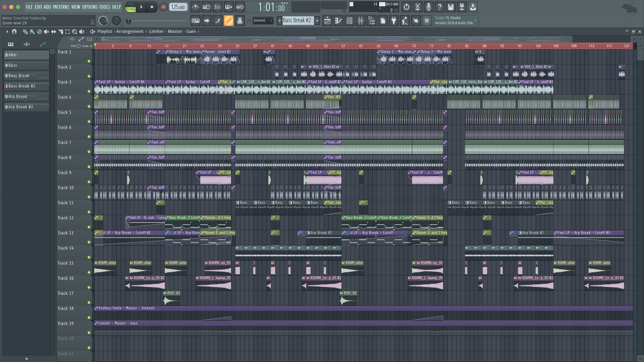644x362 pixels.
Task: Open the audio editor scissors icon
Action: [x=418, y=7]
